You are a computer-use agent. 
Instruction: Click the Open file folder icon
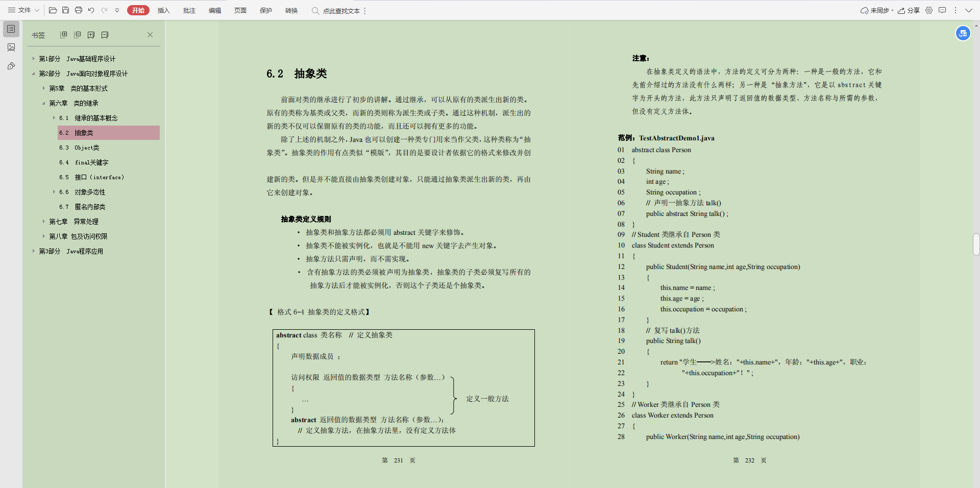tap(53, 10)
